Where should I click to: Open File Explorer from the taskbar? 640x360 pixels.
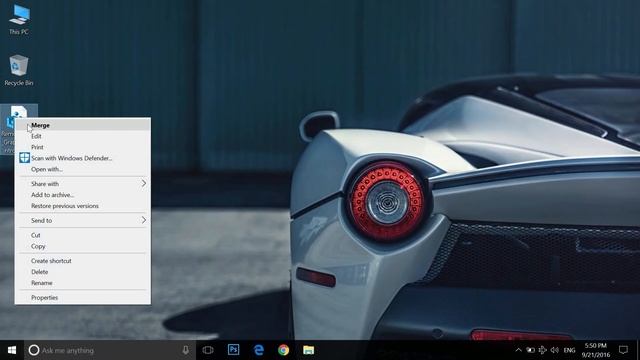pyautogui.click(x=309, y=350)
